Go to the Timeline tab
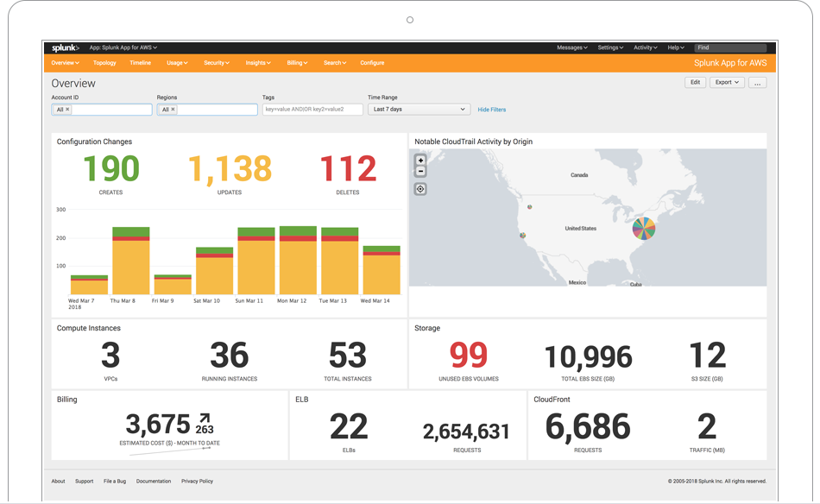This screenshot has width=820, height=504. click(x=140, y=63)
